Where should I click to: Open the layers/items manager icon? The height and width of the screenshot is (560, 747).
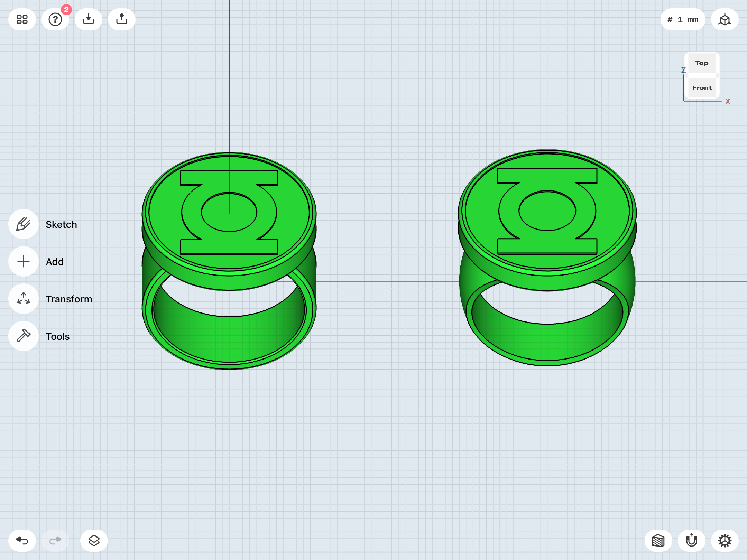(94, 541)
